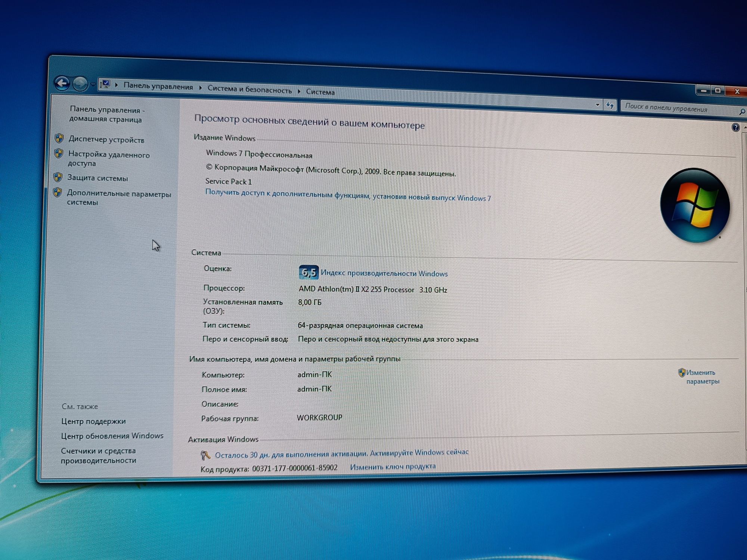Click link to get a new Windows 7 edition
The width and height of the screenshot is (747, 560).
tap(348, 195)
